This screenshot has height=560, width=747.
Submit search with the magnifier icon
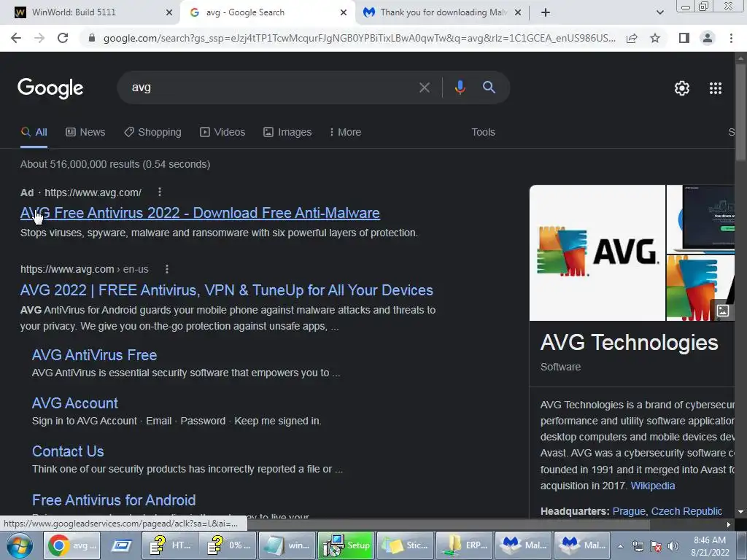pyautogui.click(x=489, y=87)
